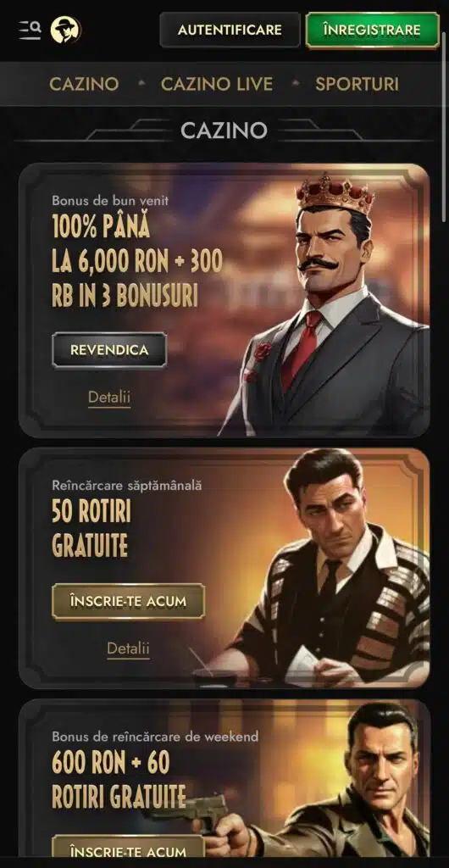This screenshot has width=449, height=868.
Task: Click the Bonus de bun venit label
Action: [x=111, y=200]
